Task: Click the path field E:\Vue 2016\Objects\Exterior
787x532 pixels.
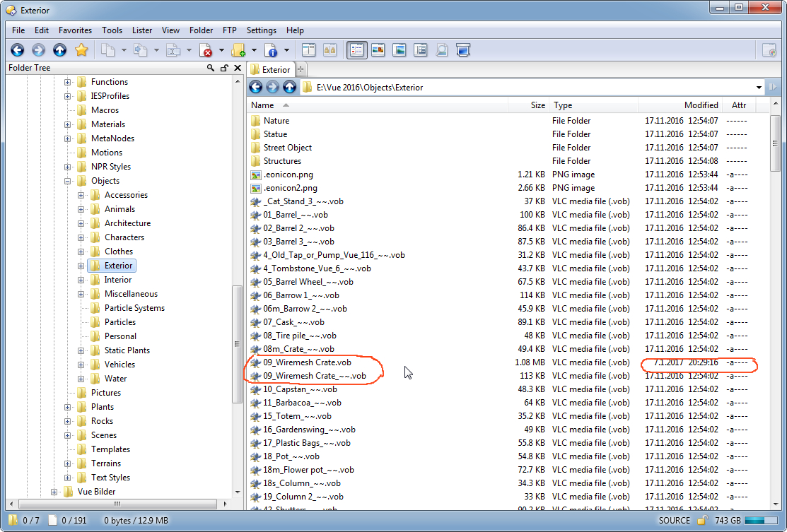Action: coord(532,87)
